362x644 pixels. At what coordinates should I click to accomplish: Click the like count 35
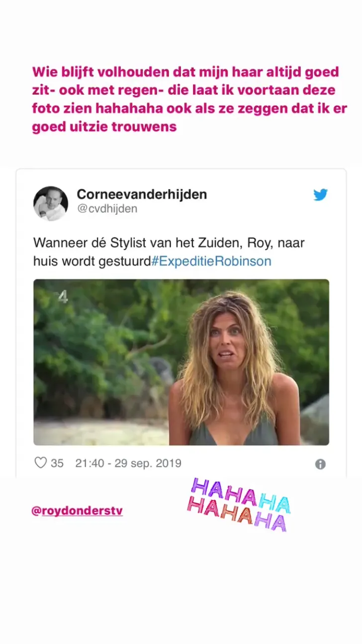57,463
